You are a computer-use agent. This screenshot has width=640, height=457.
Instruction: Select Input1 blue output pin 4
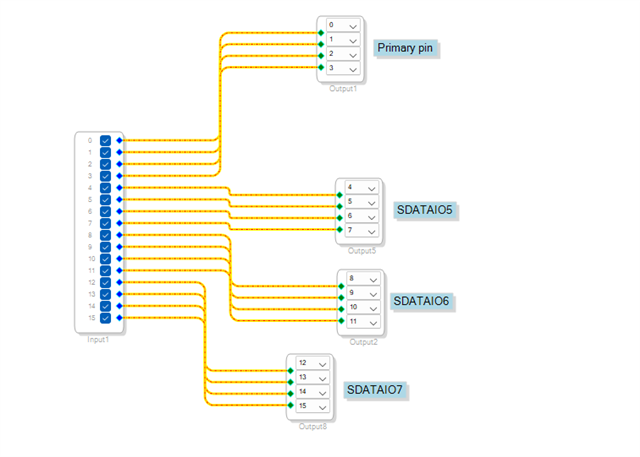(119, 188)
